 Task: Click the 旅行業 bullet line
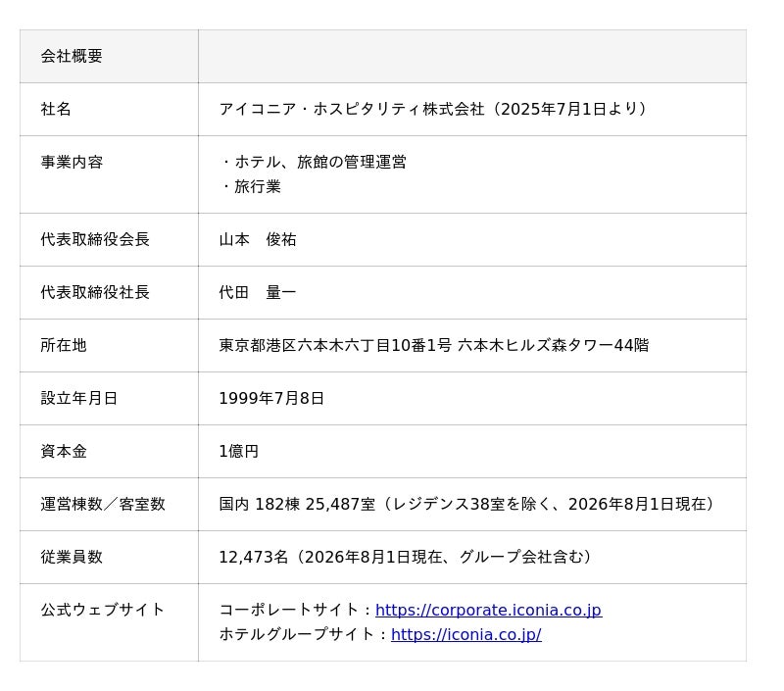pyautogui.click(x=251, y=186)
